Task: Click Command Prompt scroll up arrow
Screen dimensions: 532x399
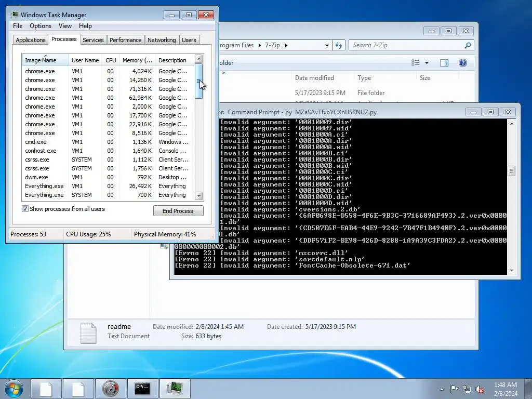Action: pos(511,124)
